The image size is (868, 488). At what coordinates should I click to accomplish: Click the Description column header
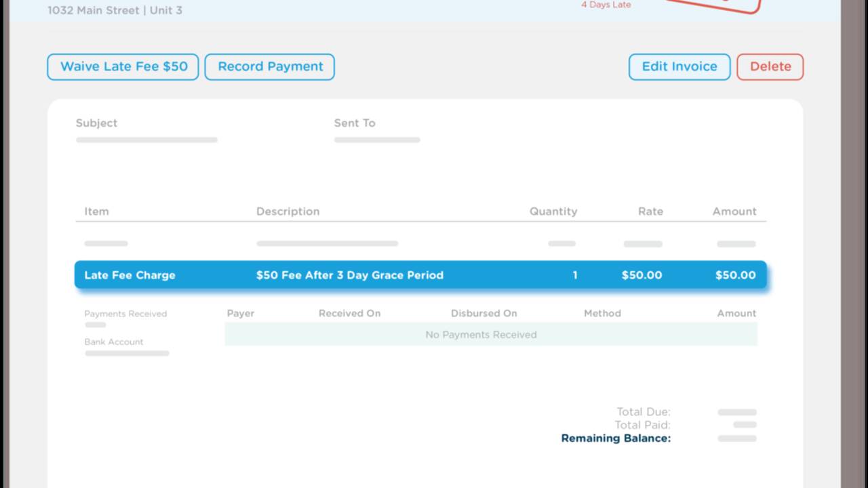pos(288,211)
